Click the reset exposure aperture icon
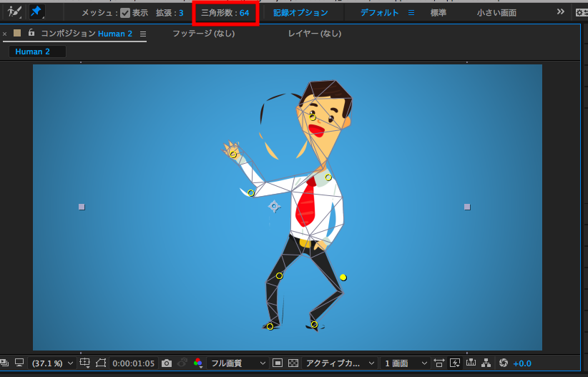The height and width of the screenshot is (377, 588). (x=504, y=363)
